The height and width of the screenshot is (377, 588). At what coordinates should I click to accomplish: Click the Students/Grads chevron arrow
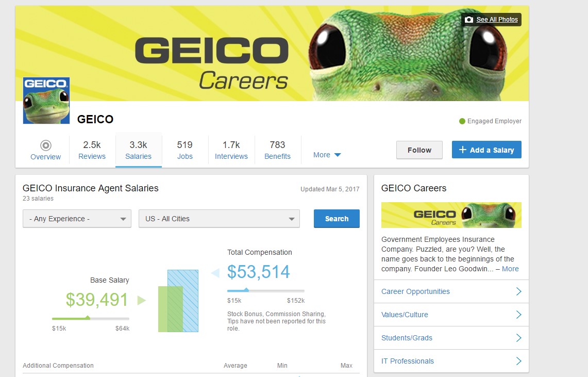518,338
